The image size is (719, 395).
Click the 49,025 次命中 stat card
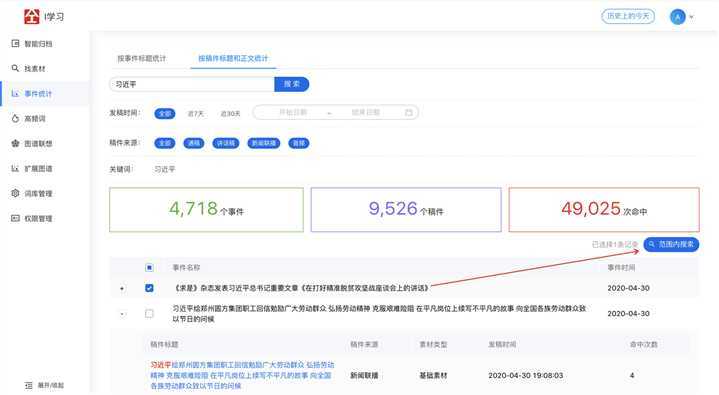[x=604, y=210]
